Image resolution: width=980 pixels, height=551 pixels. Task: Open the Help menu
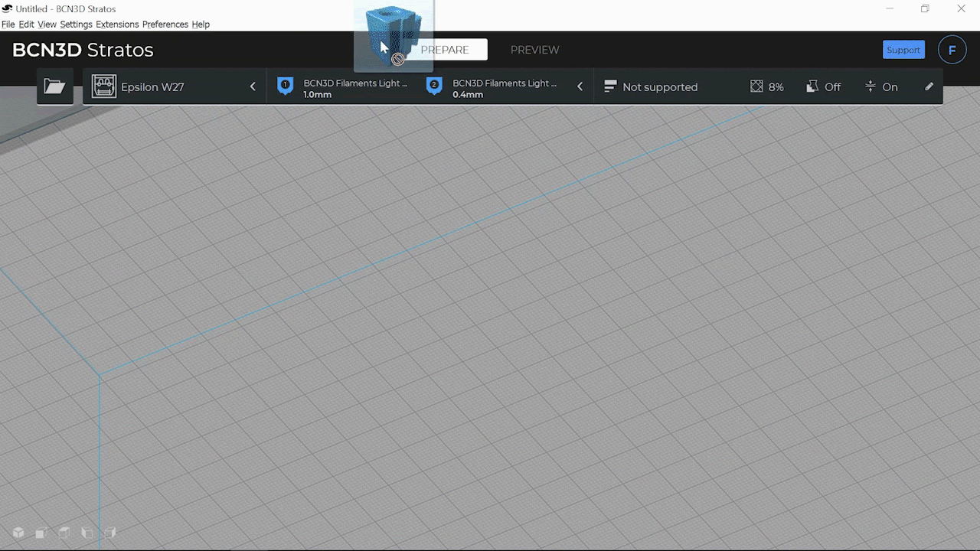point(201,24)
